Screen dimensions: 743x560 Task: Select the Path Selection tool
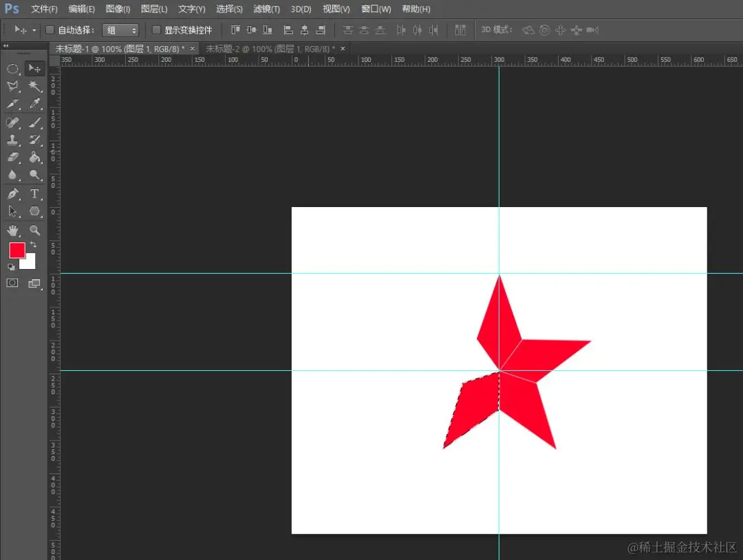(x=13, y=211)
